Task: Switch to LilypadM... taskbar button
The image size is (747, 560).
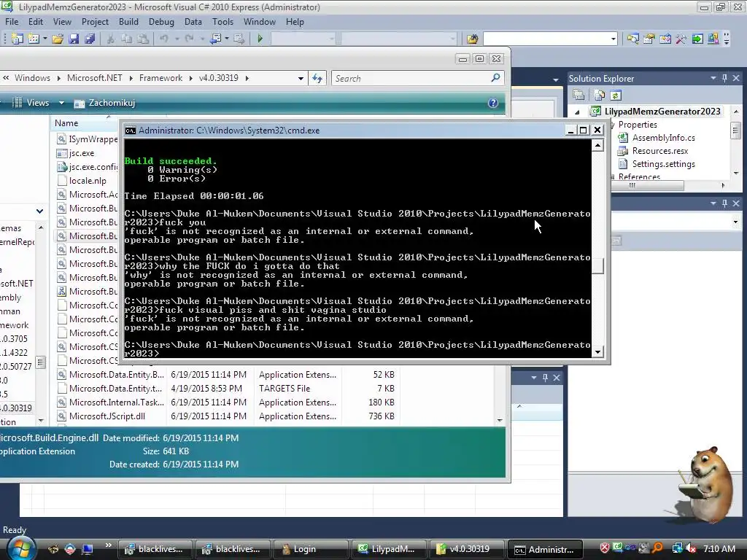Action: coord(390,549)
